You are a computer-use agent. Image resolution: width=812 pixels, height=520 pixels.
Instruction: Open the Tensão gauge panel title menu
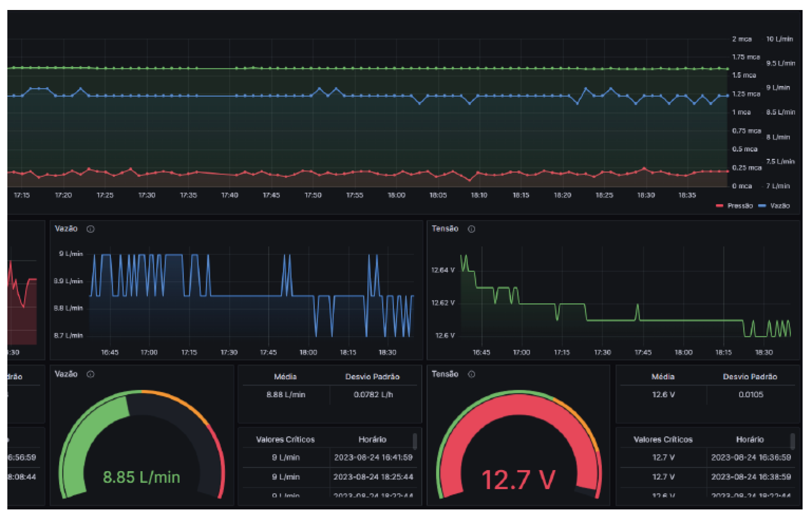[x=445, y=374]
